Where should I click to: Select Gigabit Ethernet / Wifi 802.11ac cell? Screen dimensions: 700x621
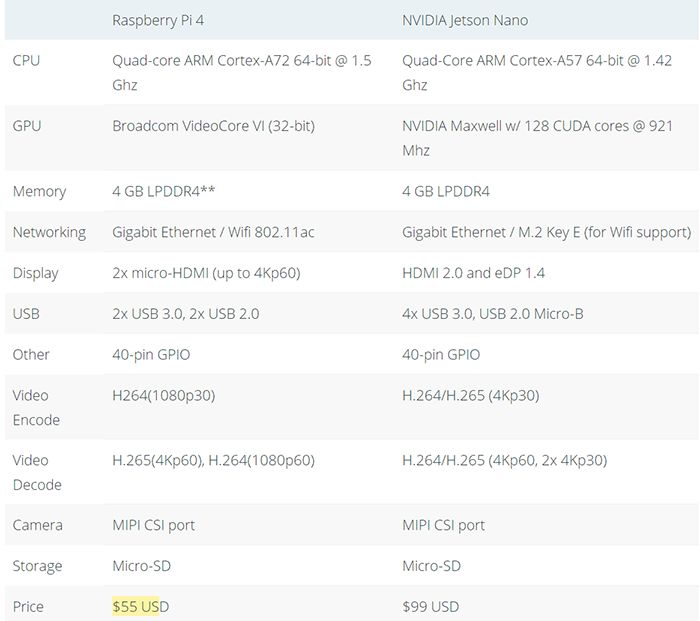[213, 232]
